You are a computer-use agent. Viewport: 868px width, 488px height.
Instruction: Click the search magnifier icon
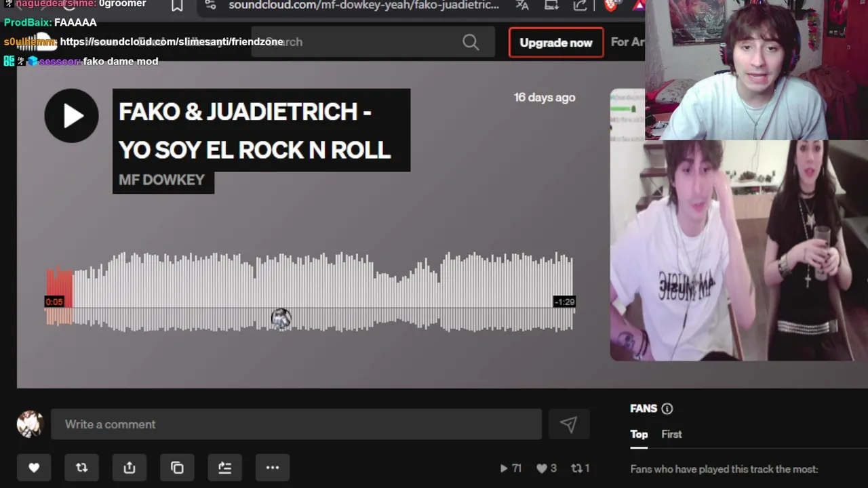(x=471, y=42)
